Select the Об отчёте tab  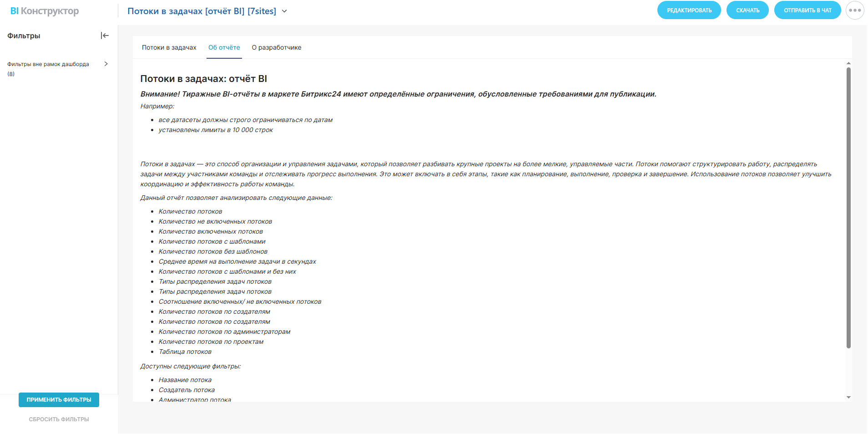tap(224, 47)
